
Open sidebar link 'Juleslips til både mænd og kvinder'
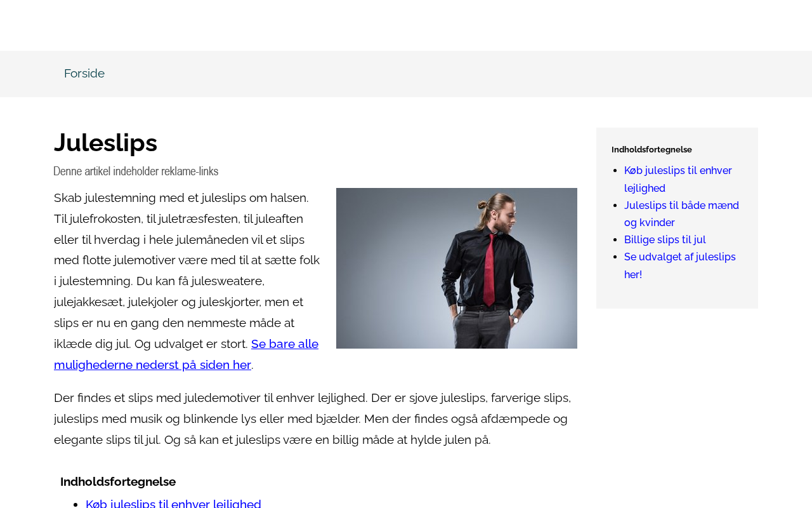681,214
